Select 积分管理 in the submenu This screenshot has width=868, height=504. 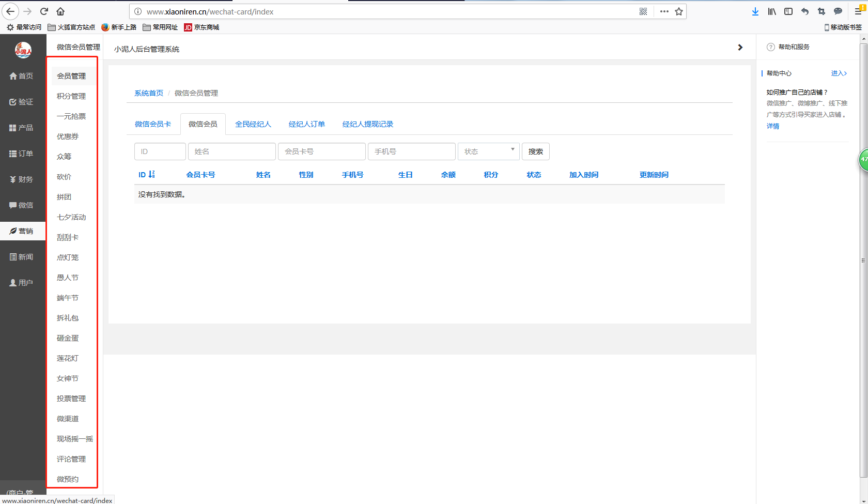tap(71, 96)
